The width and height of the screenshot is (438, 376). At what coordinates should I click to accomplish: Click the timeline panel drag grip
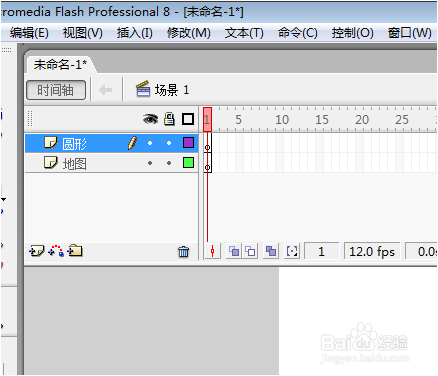pos(30,119)
